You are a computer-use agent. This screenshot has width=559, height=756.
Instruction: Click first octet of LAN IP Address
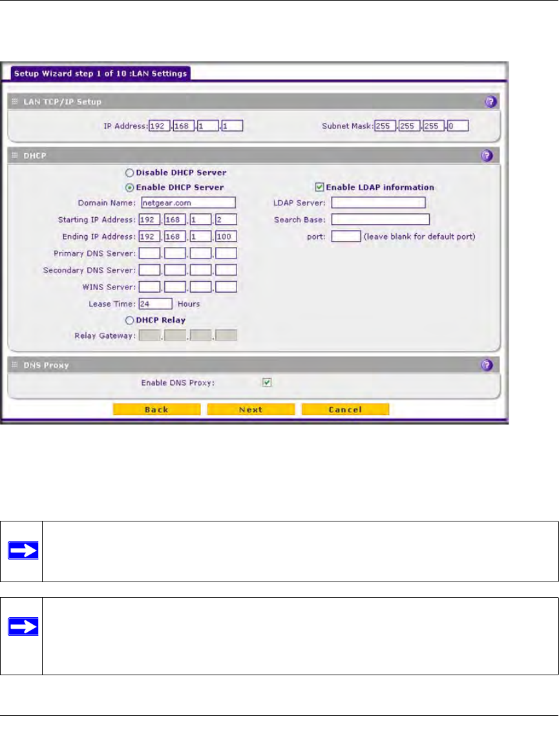[159, 126]
